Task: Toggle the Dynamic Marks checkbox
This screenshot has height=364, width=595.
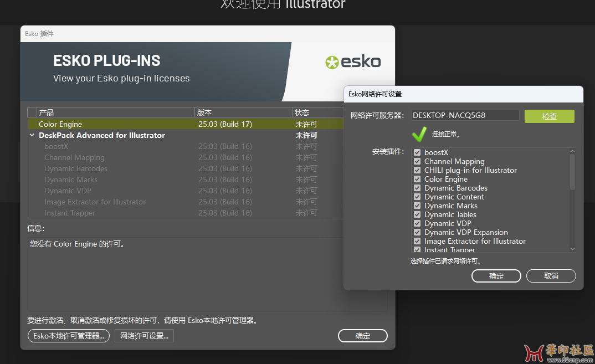Action: coord(417,206)
